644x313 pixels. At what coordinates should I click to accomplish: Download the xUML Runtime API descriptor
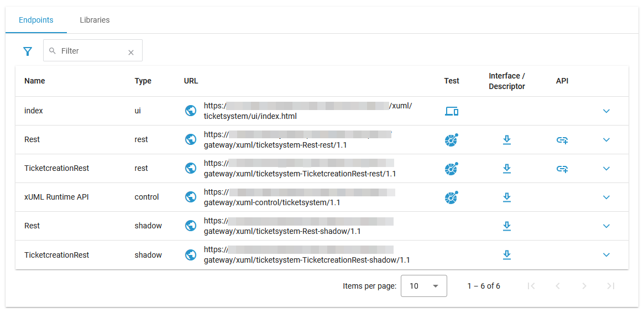tap(506, 197)
